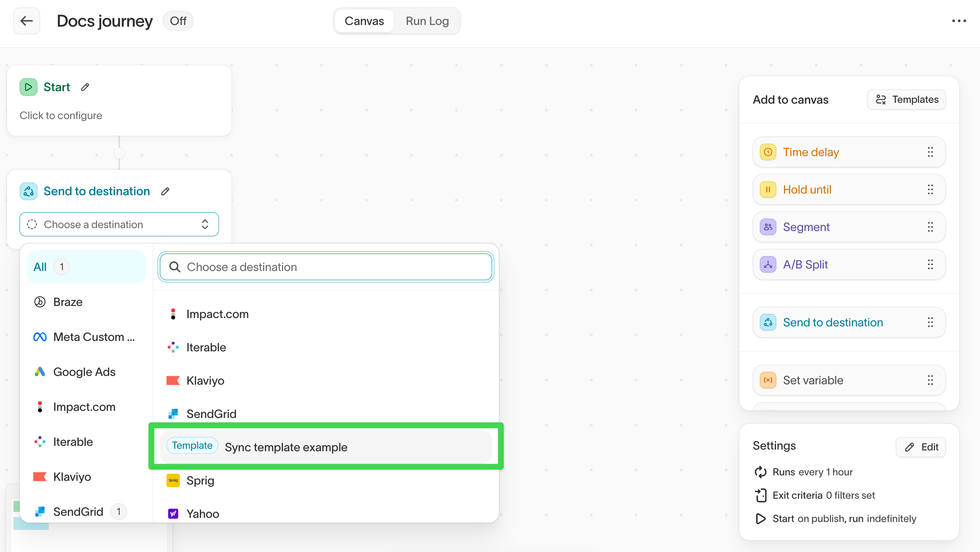Screen dimensions: 980x552
Task: Click the Start node Click to configure text
Action: pyautogui.click(x=61, y=115)
